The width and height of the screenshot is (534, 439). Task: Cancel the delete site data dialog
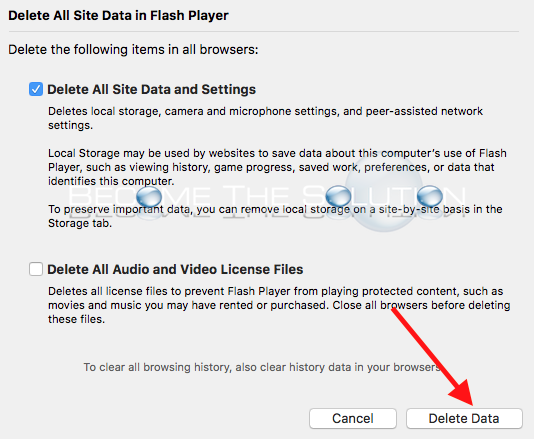(353, 419)
